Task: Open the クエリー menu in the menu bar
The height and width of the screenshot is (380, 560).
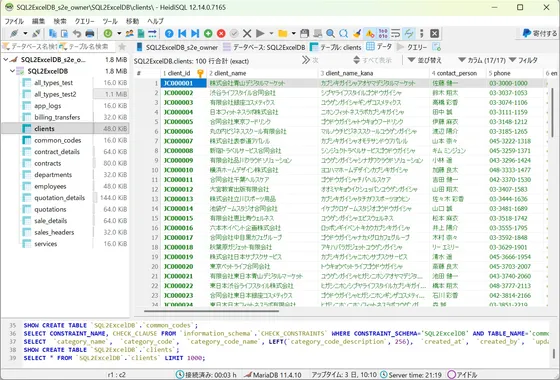Action: [x=84, y=21]
